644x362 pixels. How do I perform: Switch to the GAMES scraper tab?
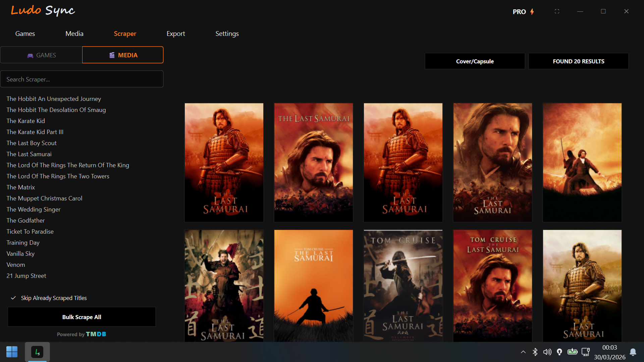coord(42,55)
